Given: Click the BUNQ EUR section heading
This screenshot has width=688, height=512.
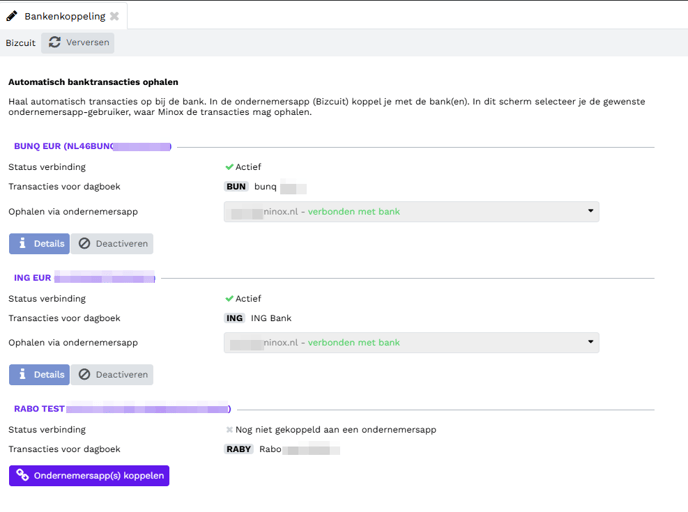Looking at the screenshot, I should click(x=93, y=146).
